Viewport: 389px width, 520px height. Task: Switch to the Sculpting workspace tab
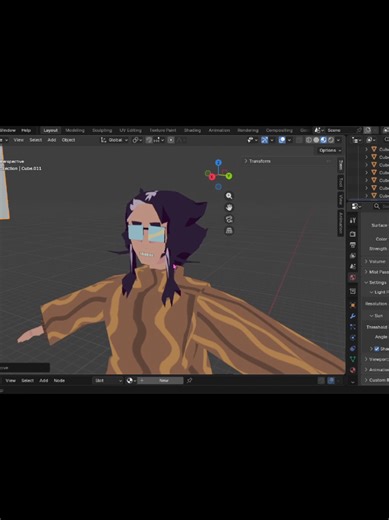102,130
